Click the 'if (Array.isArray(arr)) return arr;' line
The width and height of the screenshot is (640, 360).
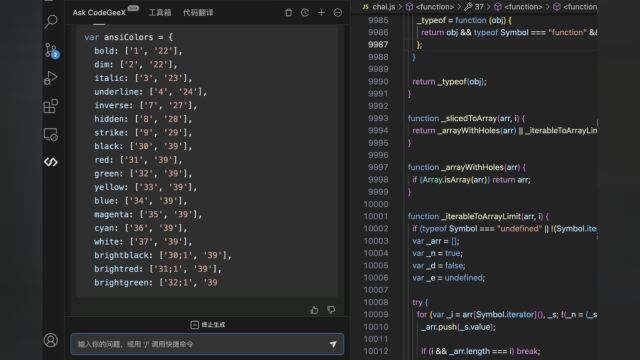tap(471, 180)
